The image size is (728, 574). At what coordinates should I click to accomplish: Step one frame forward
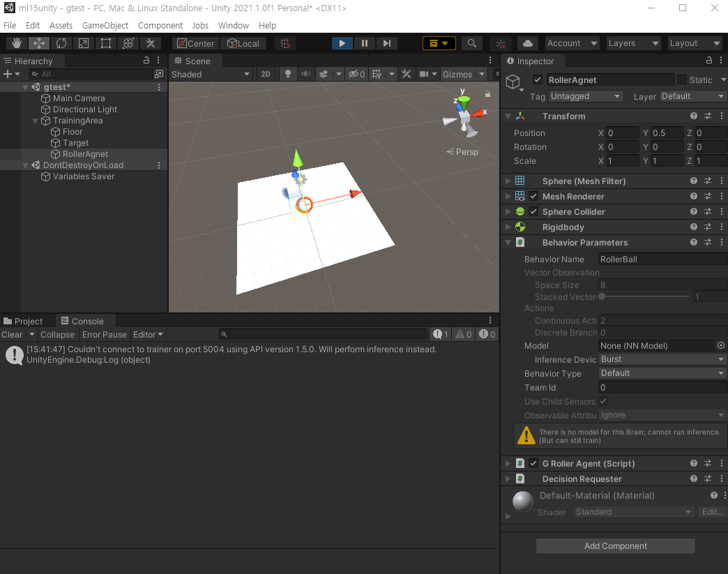387,43
